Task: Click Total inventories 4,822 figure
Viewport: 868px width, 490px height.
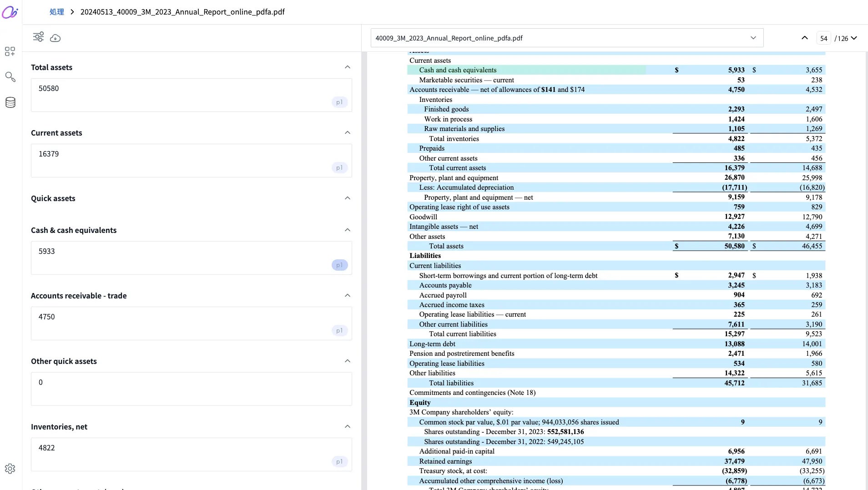Action: pos(736,139)
